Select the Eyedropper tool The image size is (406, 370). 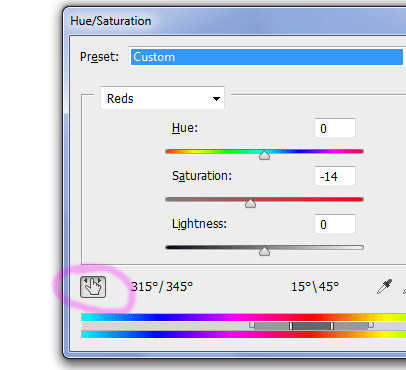click(x=384, y=287)
